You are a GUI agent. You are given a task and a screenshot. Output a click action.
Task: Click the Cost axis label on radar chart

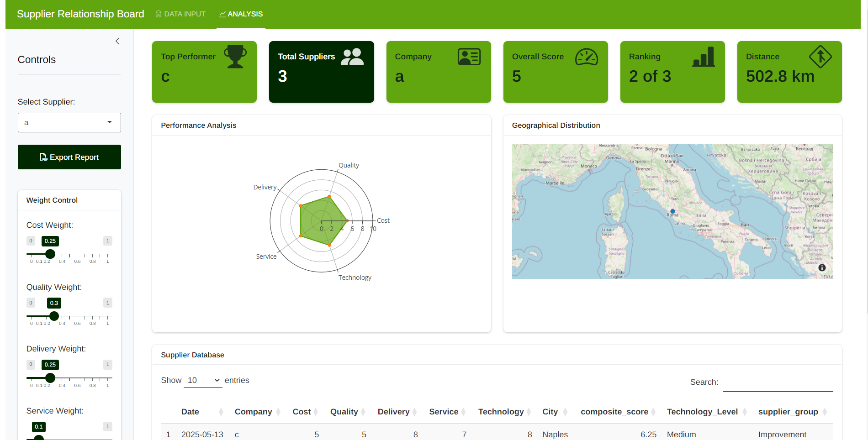pos(383,220)
